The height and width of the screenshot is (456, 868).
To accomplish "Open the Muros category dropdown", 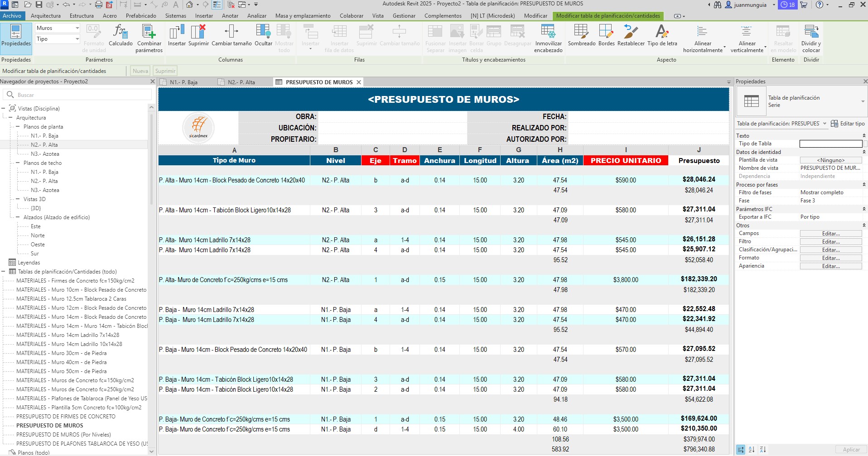I will pos(77,28).
